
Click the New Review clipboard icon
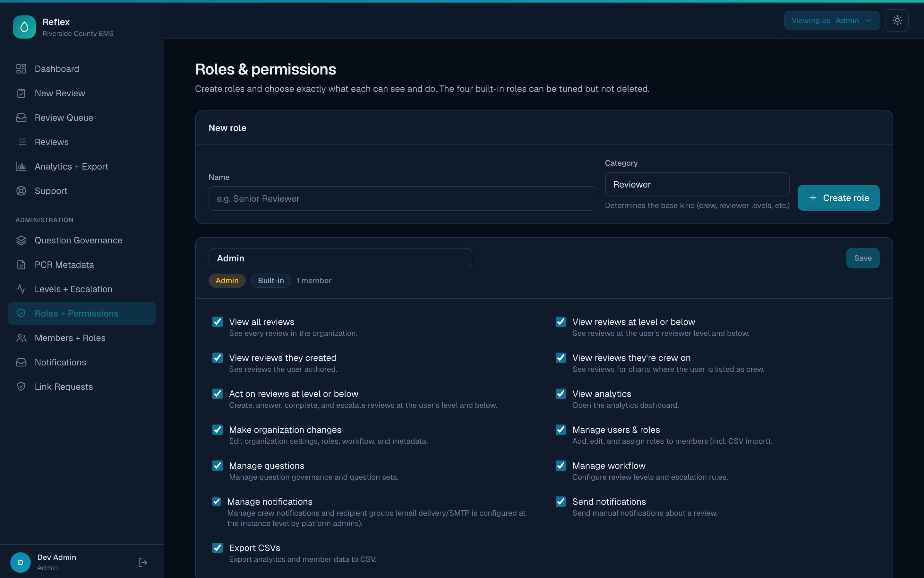[x=21, y=93]
